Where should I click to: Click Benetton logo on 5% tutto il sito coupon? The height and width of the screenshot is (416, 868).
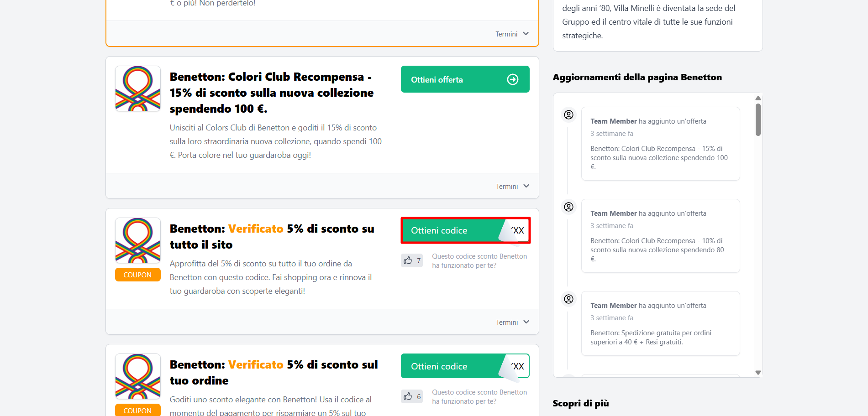click(138, 240)
